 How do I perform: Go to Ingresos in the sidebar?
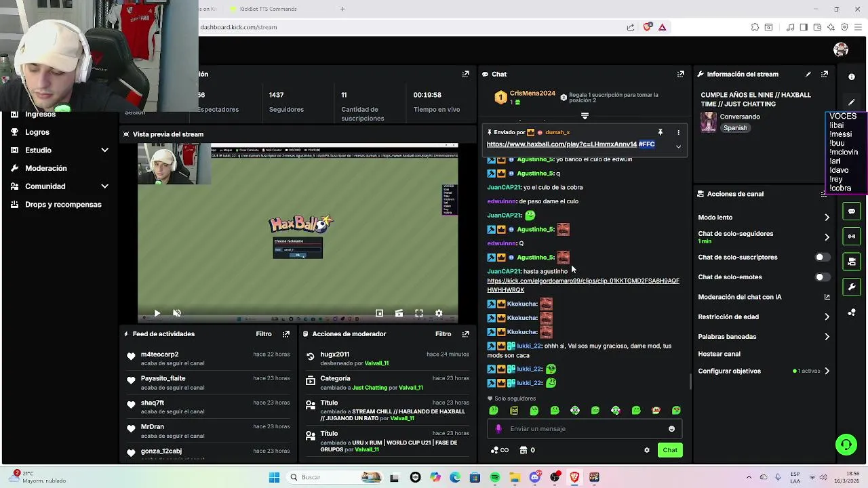[x=40, y=114]
